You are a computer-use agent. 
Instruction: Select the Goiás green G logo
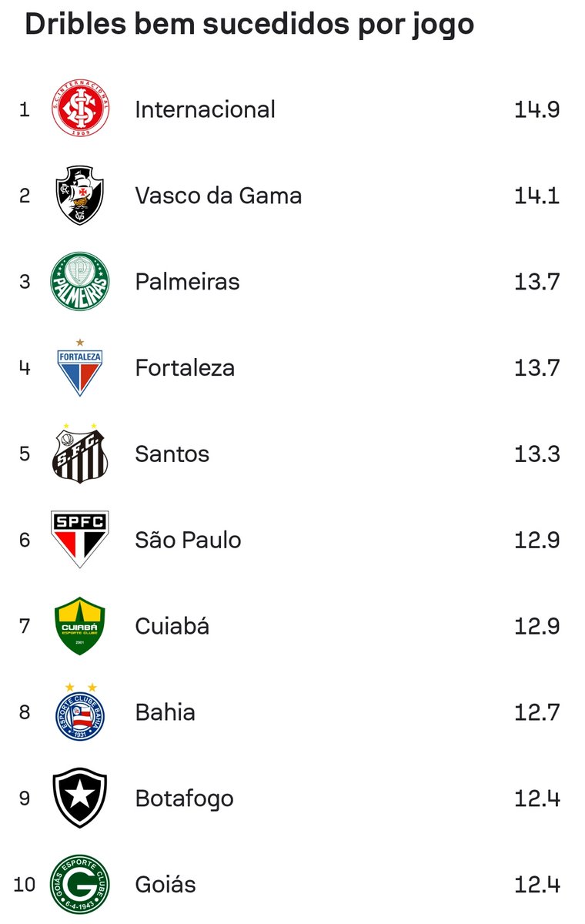point(80,885)
